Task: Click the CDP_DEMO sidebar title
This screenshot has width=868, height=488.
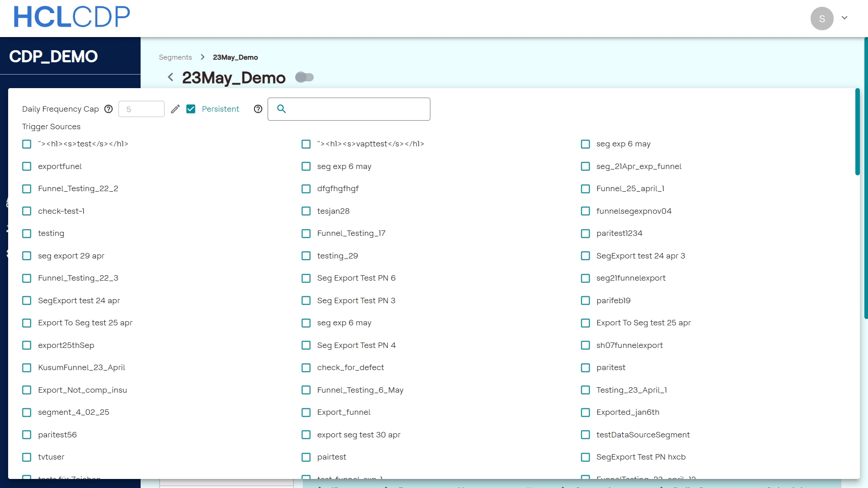Action: (x=53, y=56)
